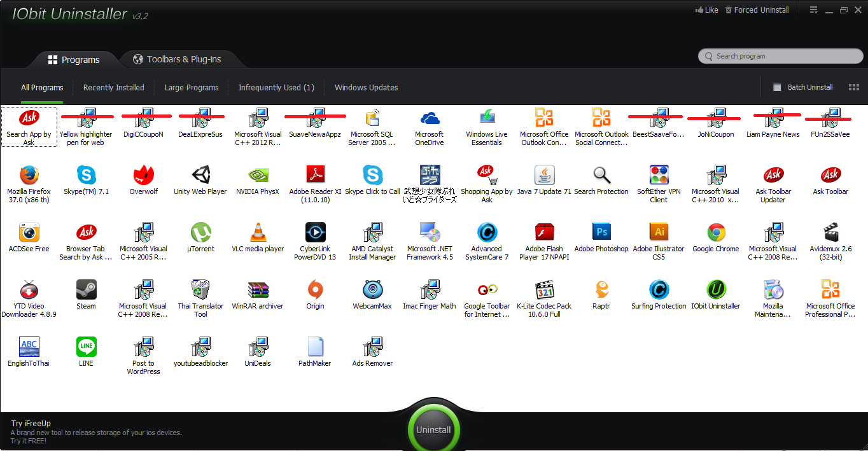Select Adobe Flash Player 17 NPAPI icon
Screen dimensions: 868x451
coord(544,232)
